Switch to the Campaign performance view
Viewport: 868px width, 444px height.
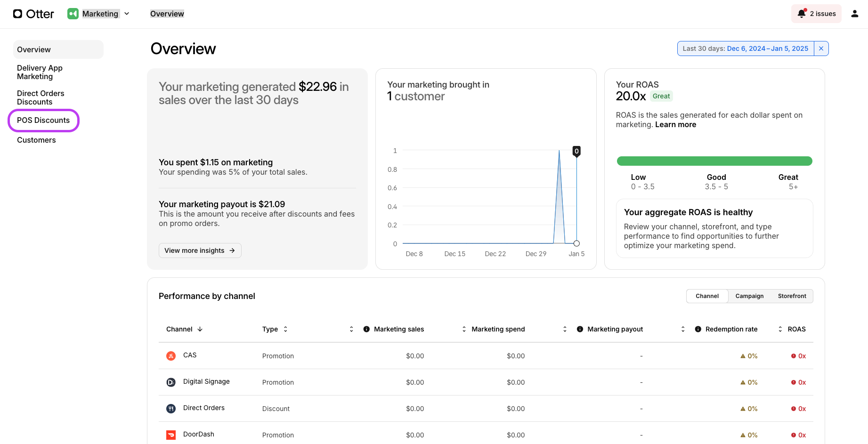pyautogui.click(x=749, y=296)
